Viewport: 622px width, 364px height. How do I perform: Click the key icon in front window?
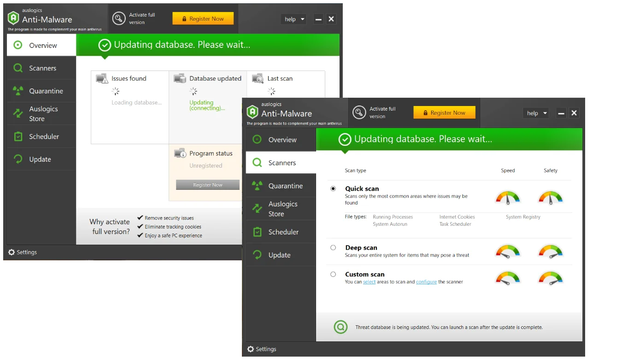[x=359, y=112]
